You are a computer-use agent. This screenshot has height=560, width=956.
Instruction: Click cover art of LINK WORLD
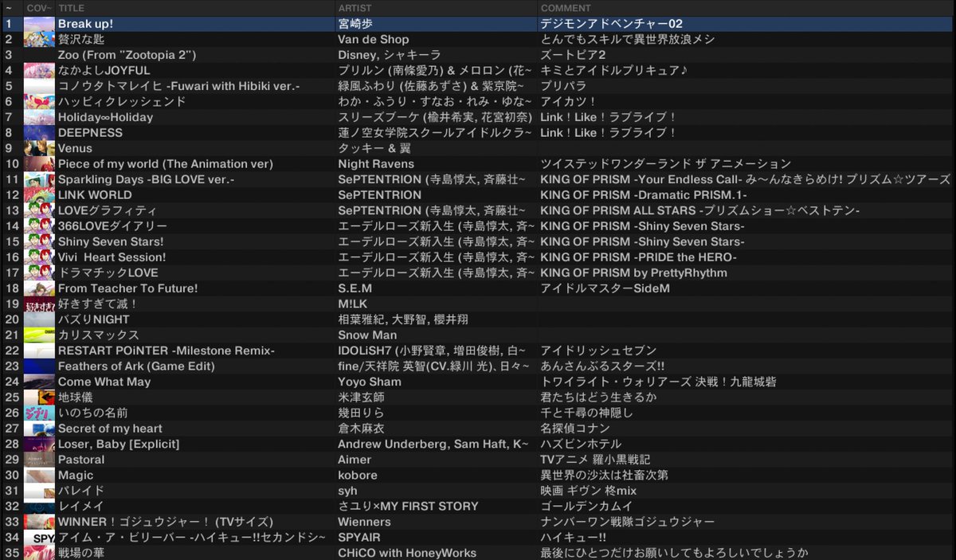pyautogui.click(x=39, y=195)
